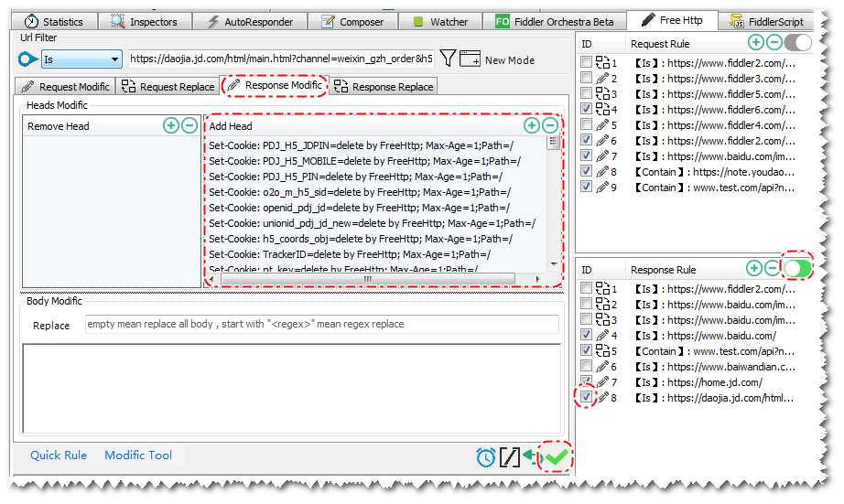Toggle the Response Rule enable switch

coord(797,268)
